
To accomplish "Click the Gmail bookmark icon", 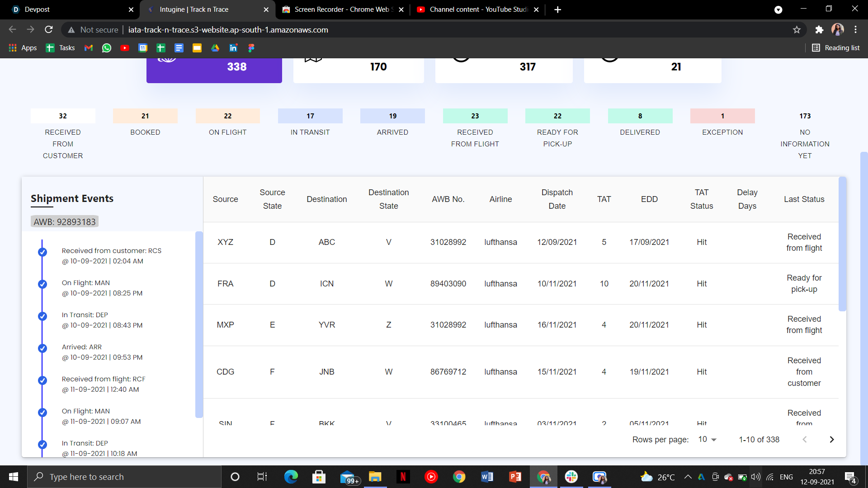I will coord(89,48).
